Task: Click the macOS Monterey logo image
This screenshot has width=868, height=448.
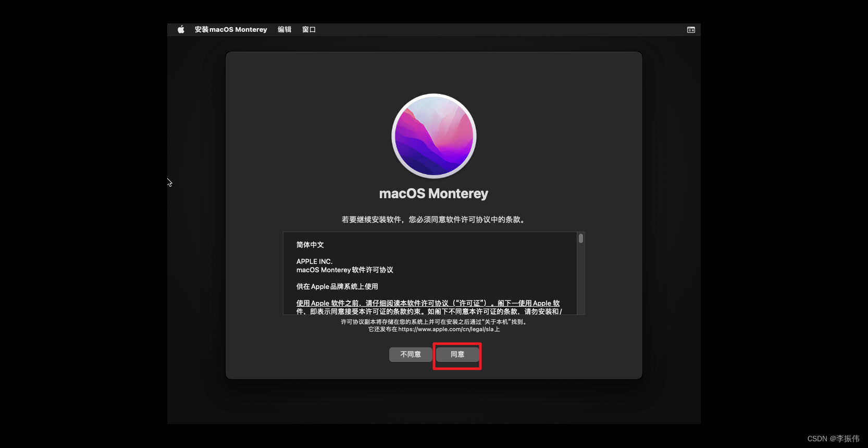Action: [x=434, y=136]
